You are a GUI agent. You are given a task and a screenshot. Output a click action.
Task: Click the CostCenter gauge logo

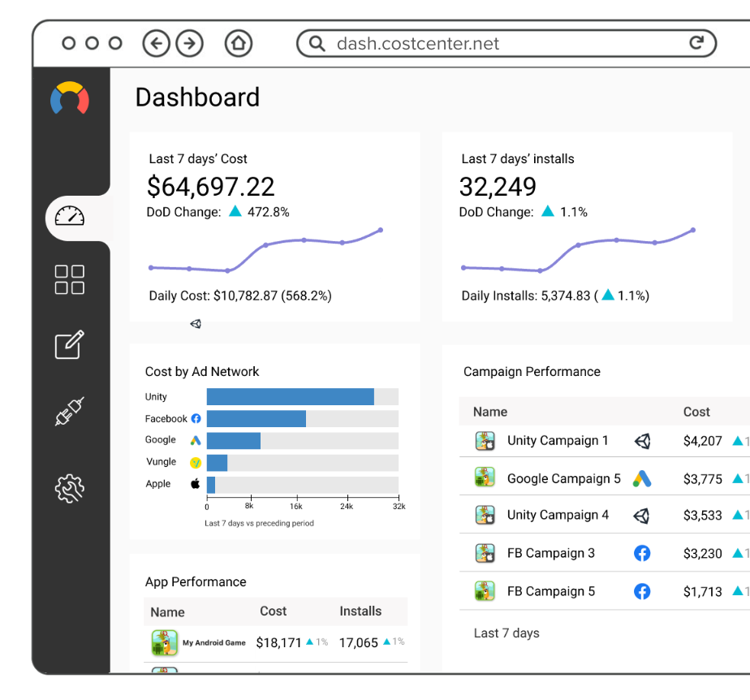(70, 97)
